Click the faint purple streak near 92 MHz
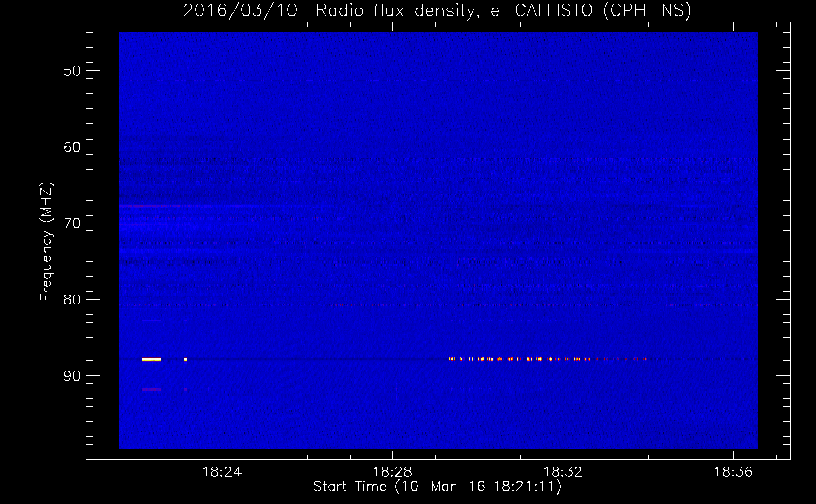 coord(151,390)
